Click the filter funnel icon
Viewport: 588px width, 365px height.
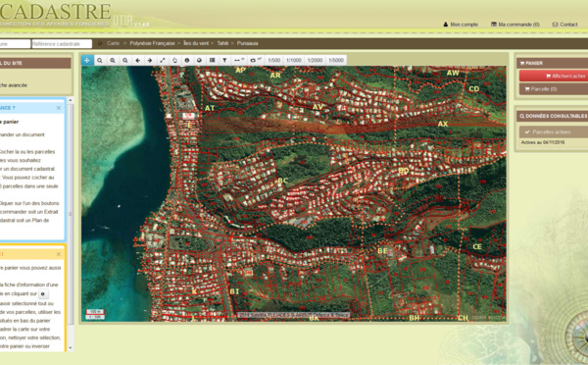[224, 60]
